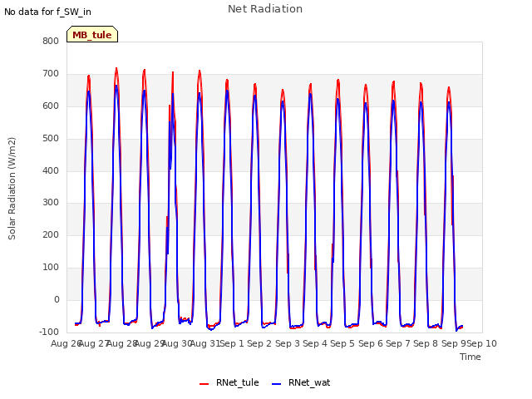The height and width of the screenshot is (399, 532).
Task: Click the Sep 4 x-axis tick label
Action: (315, 343)
